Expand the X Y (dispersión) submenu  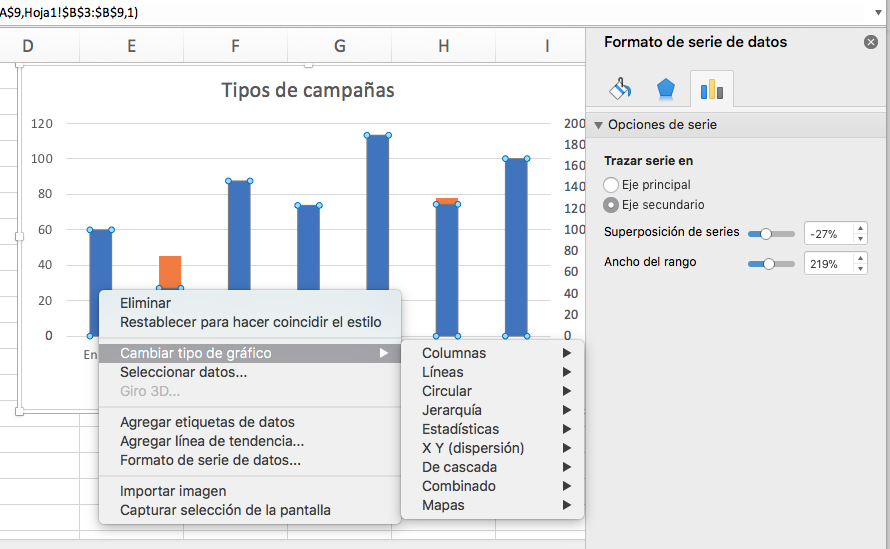pos(492,449)
